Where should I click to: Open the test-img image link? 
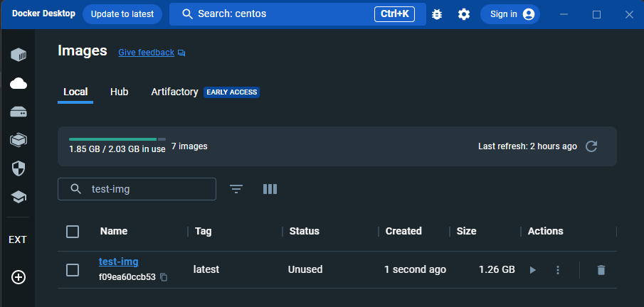tap(119, 262)
